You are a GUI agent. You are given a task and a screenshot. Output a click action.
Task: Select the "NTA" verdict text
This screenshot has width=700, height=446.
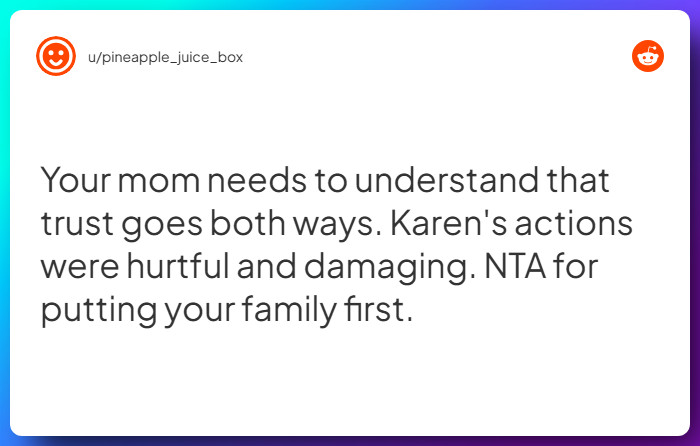[x=515, y=267]
